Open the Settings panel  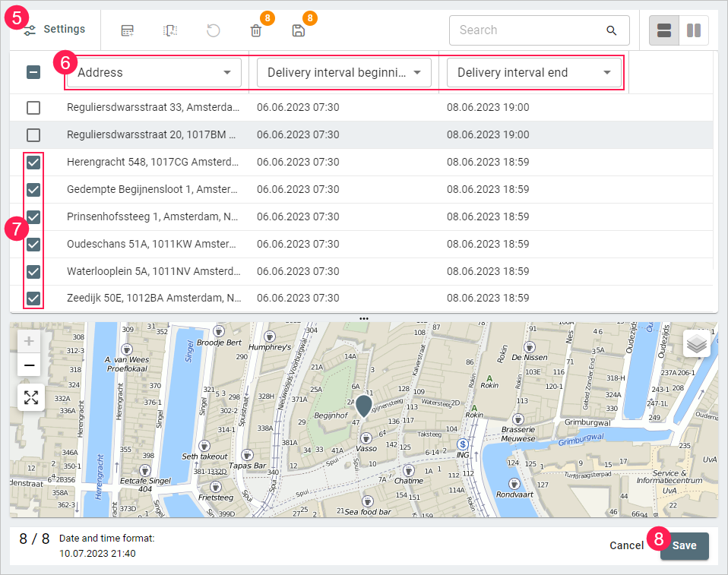coord(55,30)
